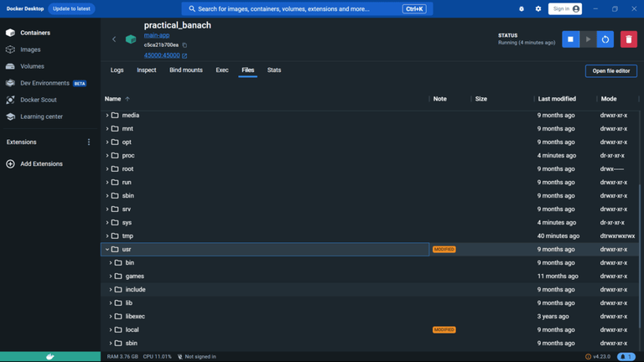Click the RAM 3.76 GB status text
Viewport: 644px width, 362px height.
[x=122, y=357]
